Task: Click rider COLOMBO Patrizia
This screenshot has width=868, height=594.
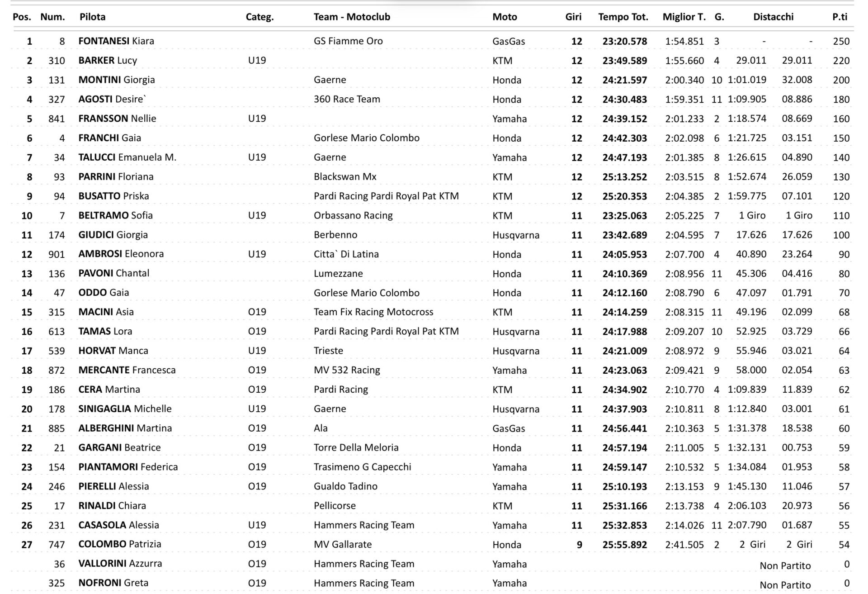Action: [x=120, y=545]
